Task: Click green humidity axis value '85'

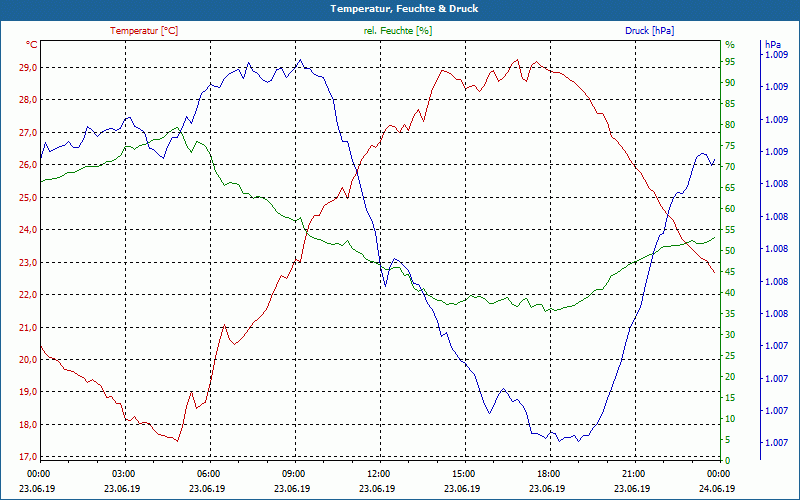Action: 730,104
